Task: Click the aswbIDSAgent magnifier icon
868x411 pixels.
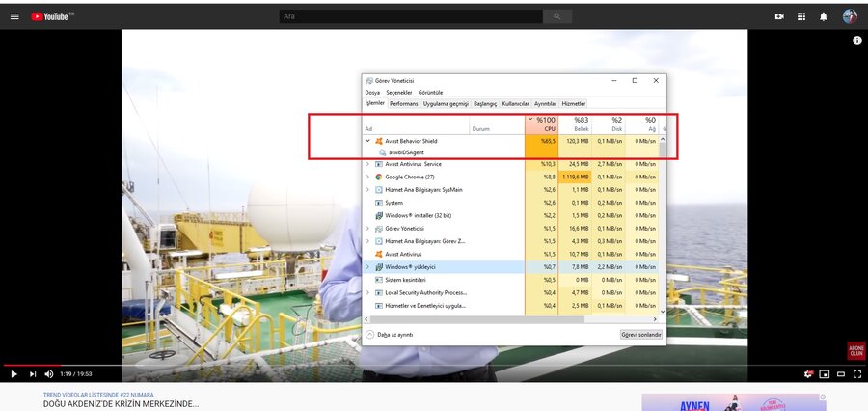Action: pyautogui.click(x=382, y=151)
